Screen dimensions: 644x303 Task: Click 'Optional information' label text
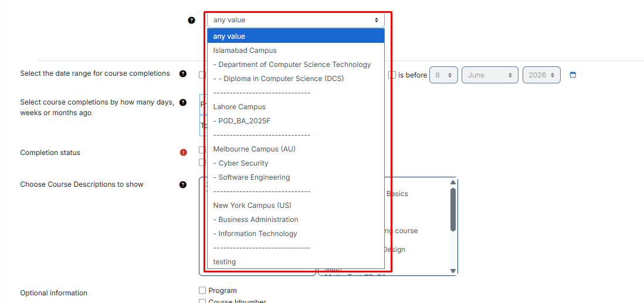(54, 293)
